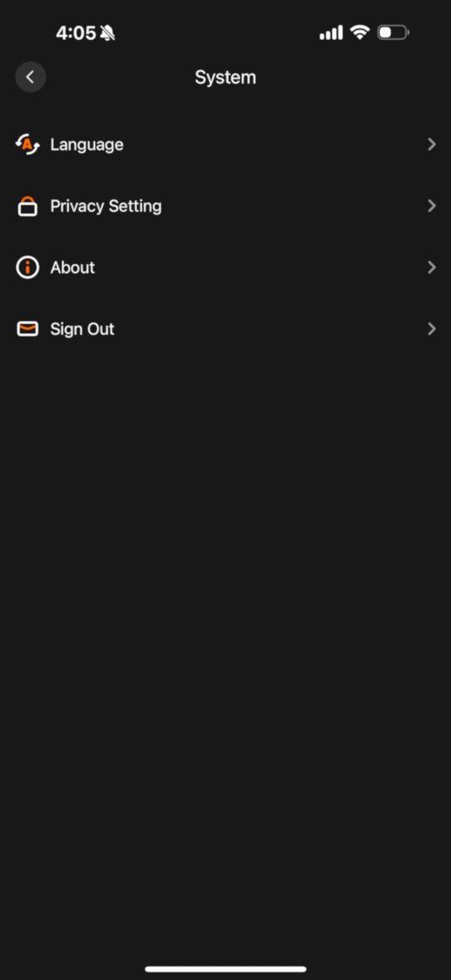
Task: Tap the System page title
Action: [x=225, y=78]
